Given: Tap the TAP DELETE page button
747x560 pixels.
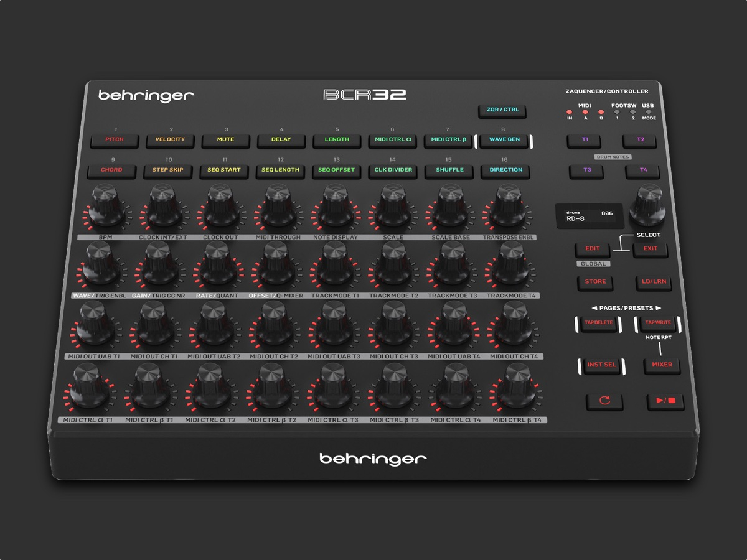Looking at the screenshot, I should [x=598, y=323].
